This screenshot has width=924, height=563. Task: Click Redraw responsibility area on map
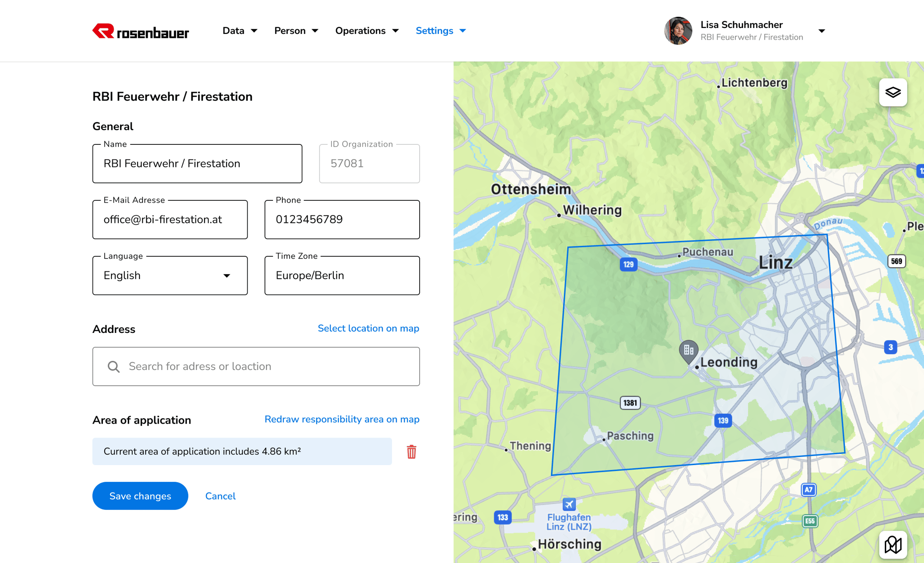click(x=342, y=419)
